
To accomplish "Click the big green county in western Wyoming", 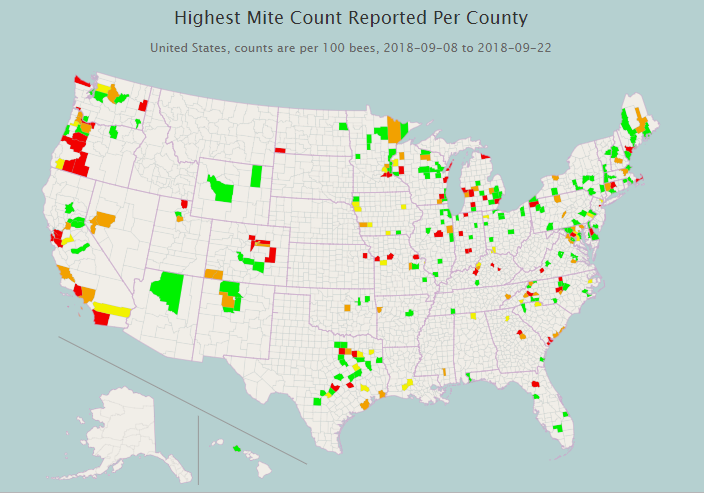I will [220, 189].
